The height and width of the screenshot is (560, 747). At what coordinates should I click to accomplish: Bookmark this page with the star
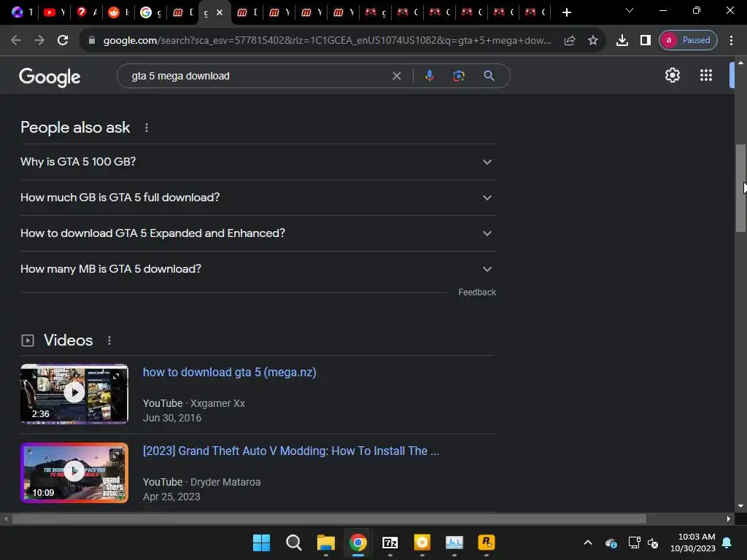point(592,41)
